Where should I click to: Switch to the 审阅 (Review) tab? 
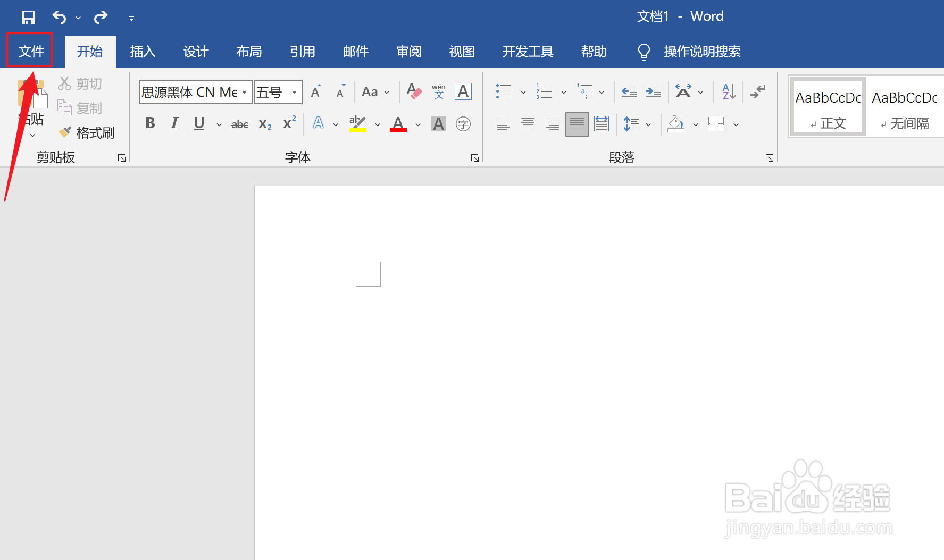[x=408, y=52]
